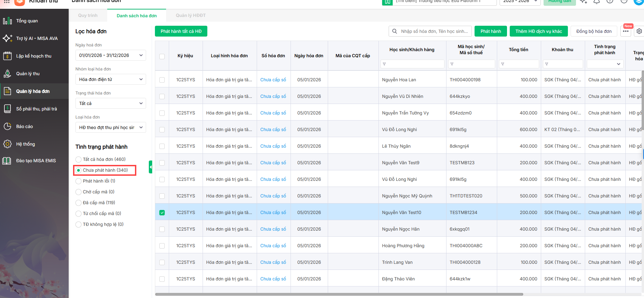Select Đã cấp mã (119) radio option
644x298 pixels.
78,203
